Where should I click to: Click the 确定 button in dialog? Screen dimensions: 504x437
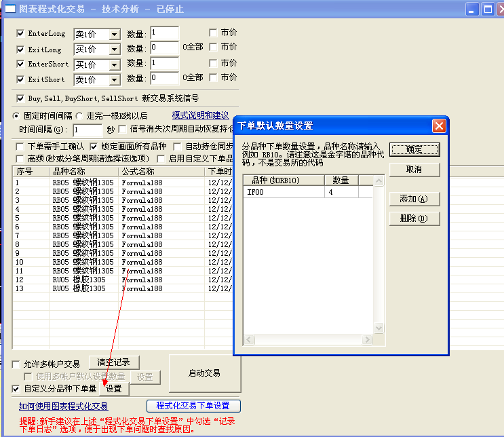[x=414, y=149]
